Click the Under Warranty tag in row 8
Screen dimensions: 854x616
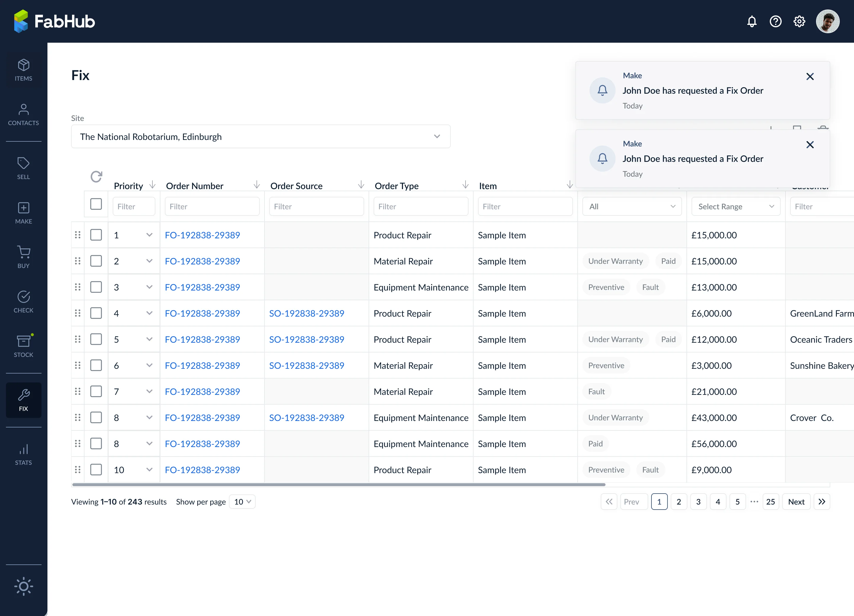click(615, 418)
